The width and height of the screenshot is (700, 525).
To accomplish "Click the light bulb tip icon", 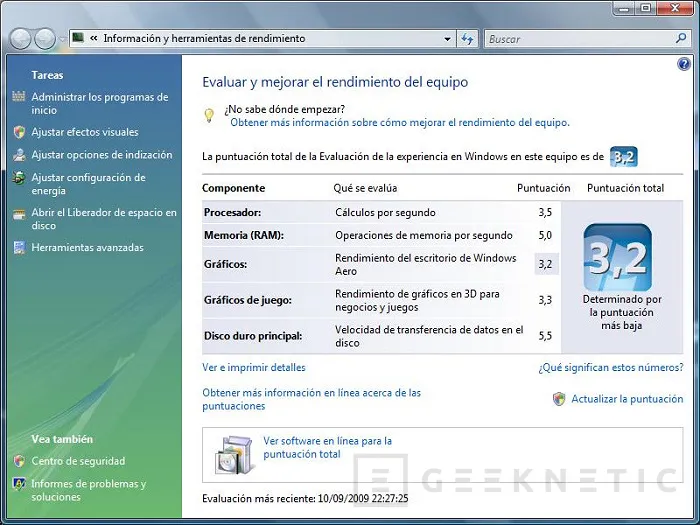I will click(209, 116).
